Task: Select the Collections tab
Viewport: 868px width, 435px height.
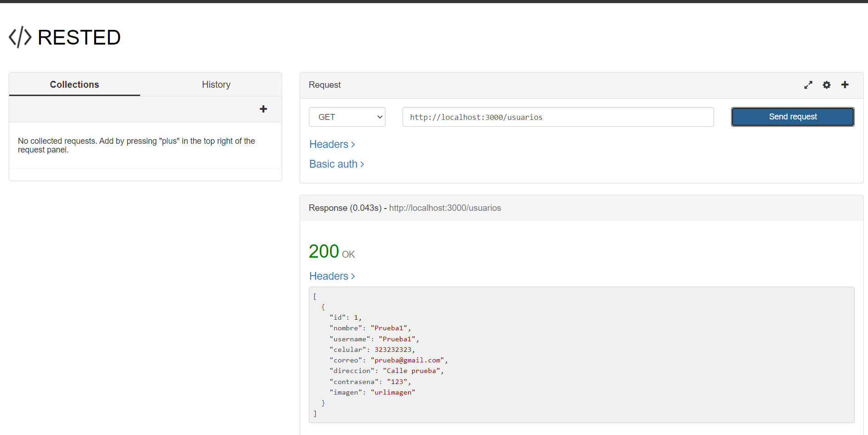Action: tap(74, 84)
